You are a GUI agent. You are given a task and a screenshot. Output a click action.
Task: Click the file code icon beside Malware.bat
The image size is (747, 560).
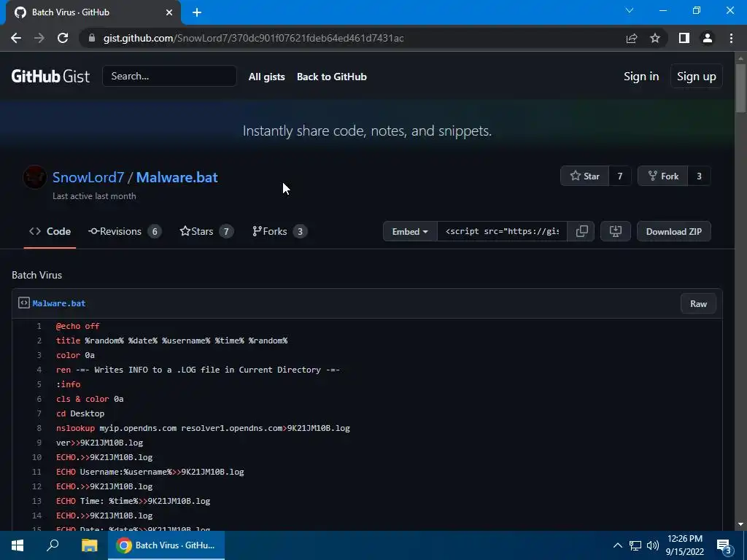point(24,303)
